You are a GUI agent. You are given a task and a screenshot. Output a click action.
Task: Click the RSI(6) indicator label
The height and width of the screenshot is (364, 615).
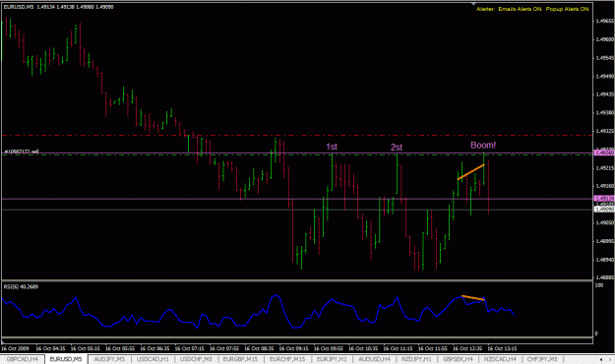[22, 286]
